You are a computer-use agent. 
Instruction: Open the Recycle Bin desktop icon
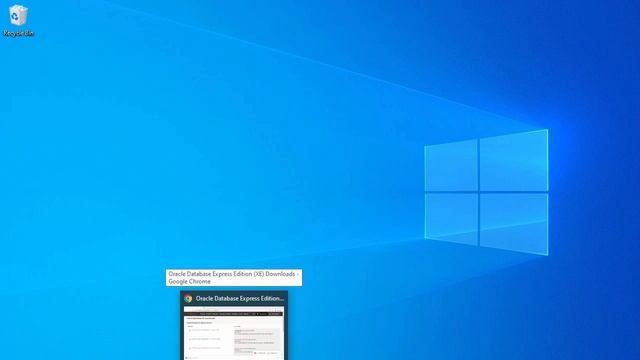(x=18, y=20)
